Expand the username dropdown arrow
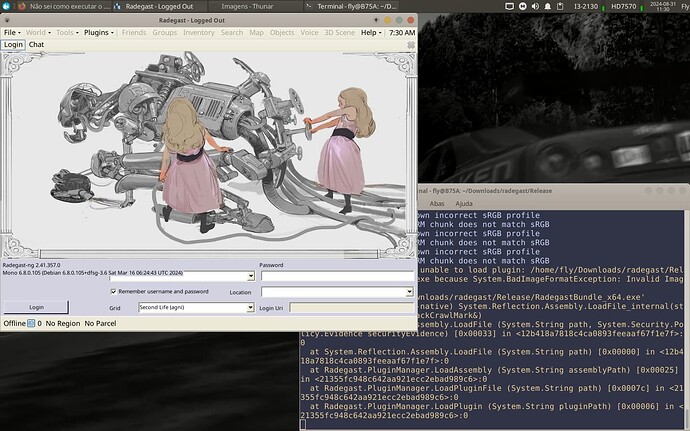690x431 pixels. pos(250,276)
